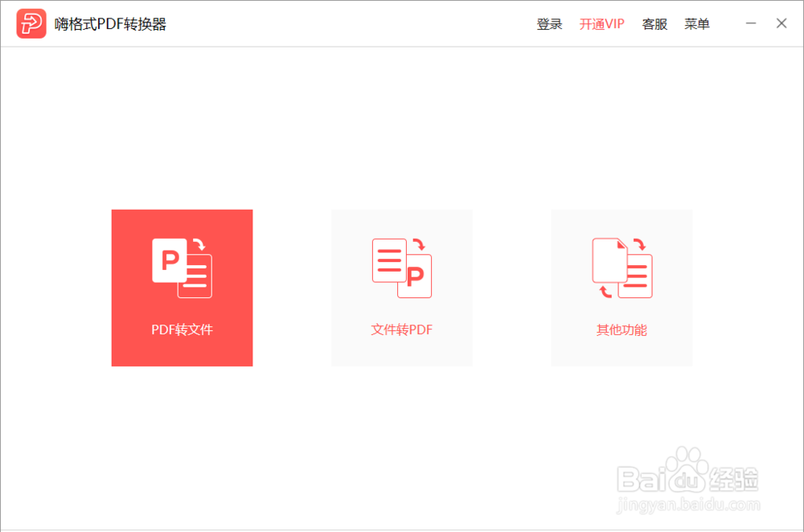
Task: Select the PDF转文件 card
Action: 182,288
